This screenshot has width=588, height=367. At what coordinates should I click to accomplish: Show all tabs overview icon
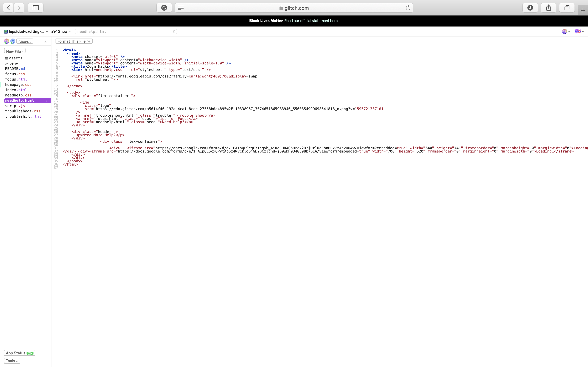[x=567, y=8]
